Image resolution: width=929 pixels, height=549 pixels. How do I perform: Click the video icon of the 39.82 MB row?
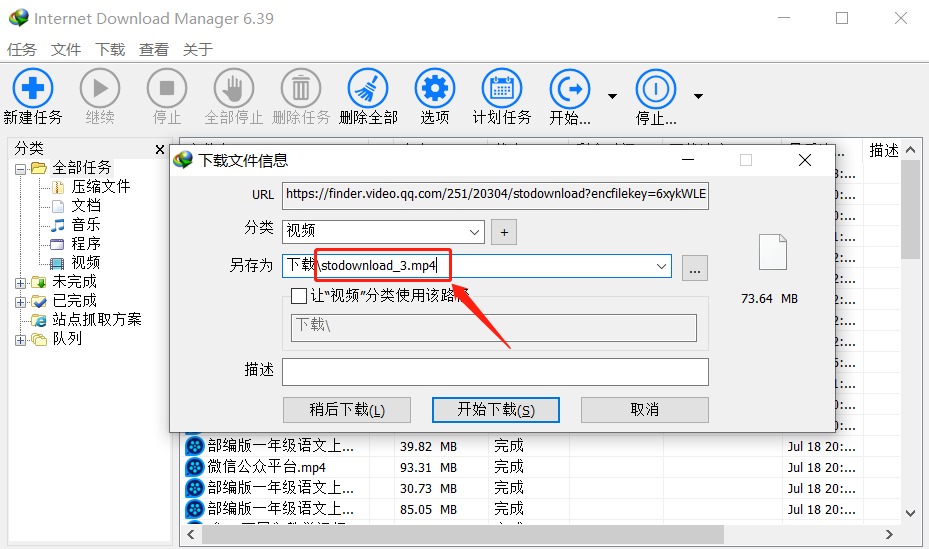tap(195, 446)
